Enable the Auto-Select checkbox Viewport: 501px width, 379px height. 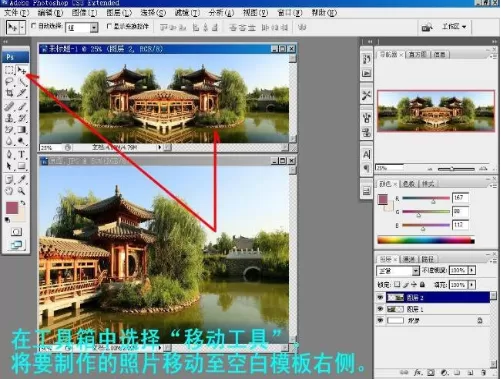point(34,25)
